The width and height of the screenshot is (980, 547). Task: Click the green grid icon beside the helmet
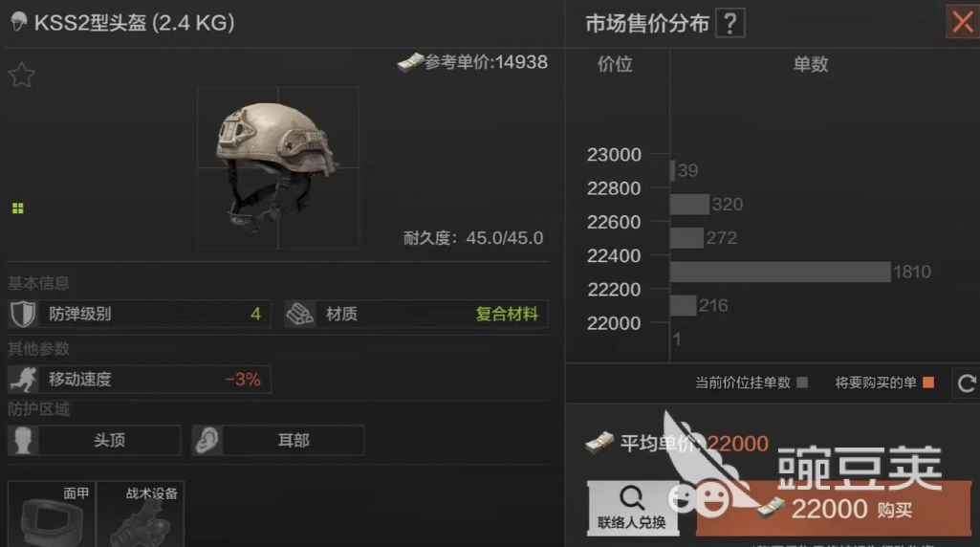click(x=17, y=208)
